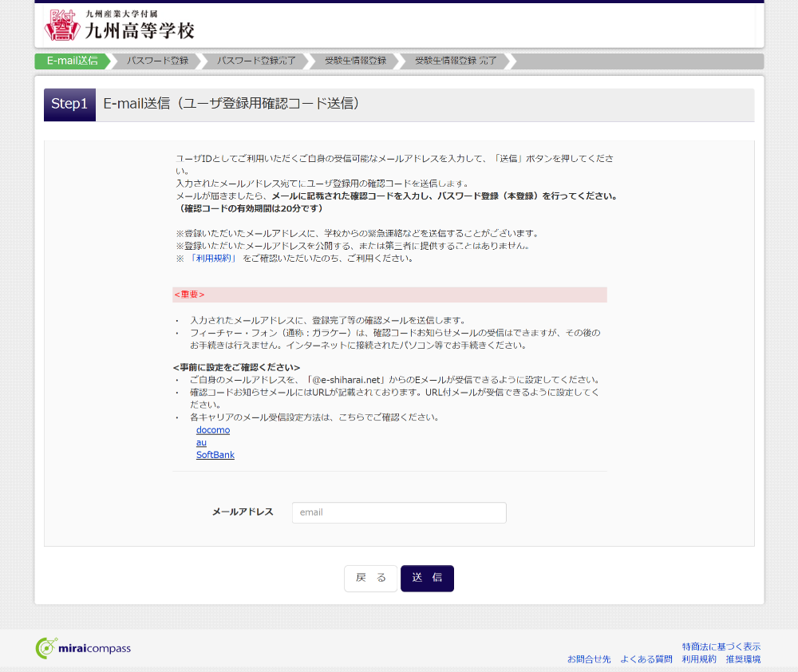The width and height of the screenshot is (798, 672).
Task: Open the よくある質問 FAQ link
Action: pos(646,659)
